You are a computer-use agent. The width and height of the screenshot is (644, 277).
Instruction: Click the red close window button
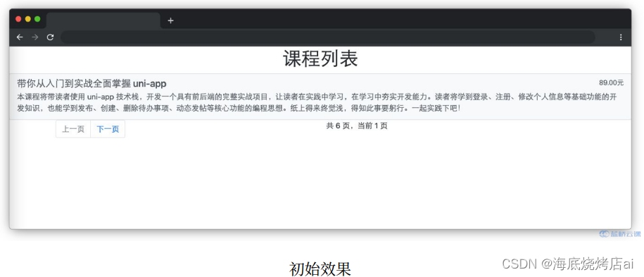click(x=18, y=19)
